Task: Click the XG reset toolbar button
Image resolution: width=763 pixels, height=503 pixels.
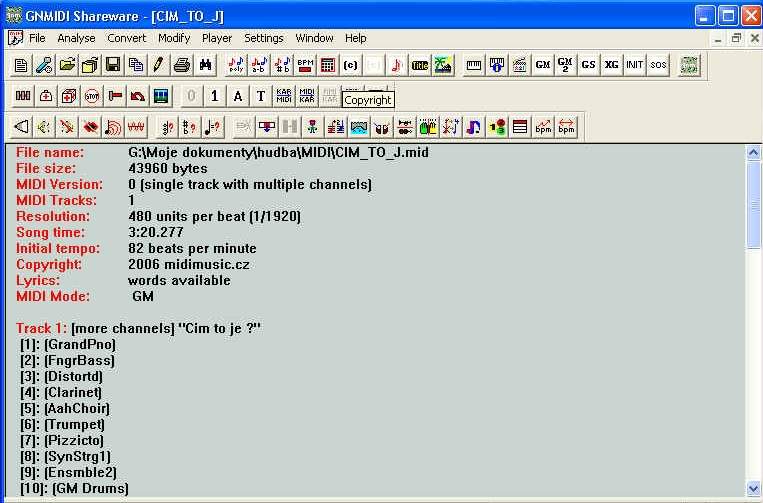Action: (611, 65)
